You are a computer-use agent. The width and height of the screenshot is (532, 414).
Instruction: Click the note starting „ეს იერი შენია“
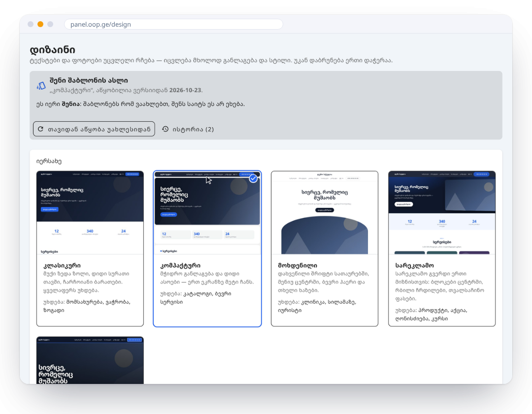(x=140, y=104)
